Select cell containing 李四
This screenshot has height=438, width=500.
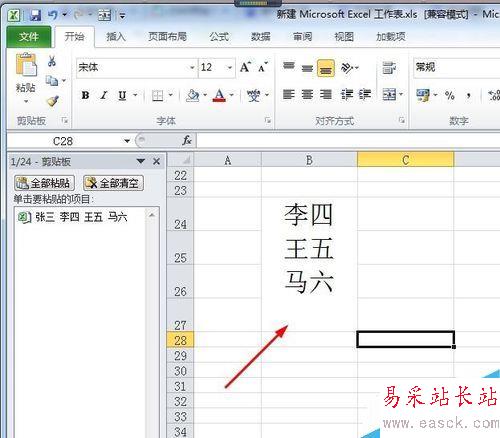pos(309,214)
